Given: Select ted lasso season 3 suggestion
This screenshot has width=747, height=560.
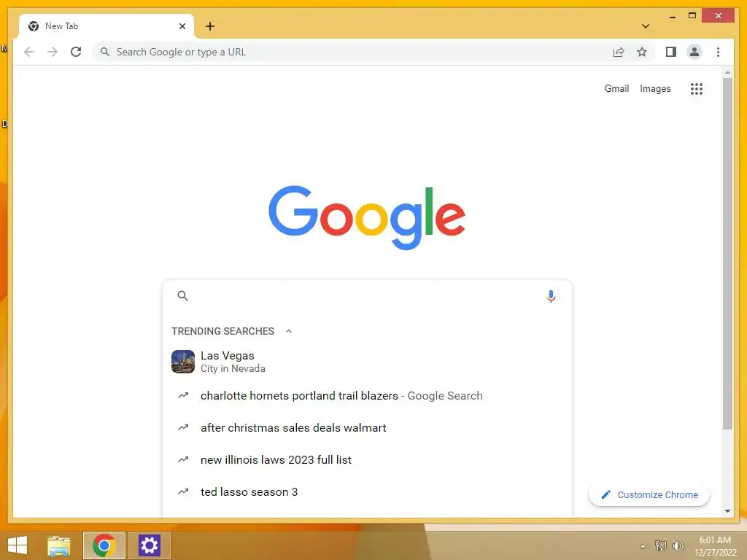Looking at the screenshot, I should (367, 492).
